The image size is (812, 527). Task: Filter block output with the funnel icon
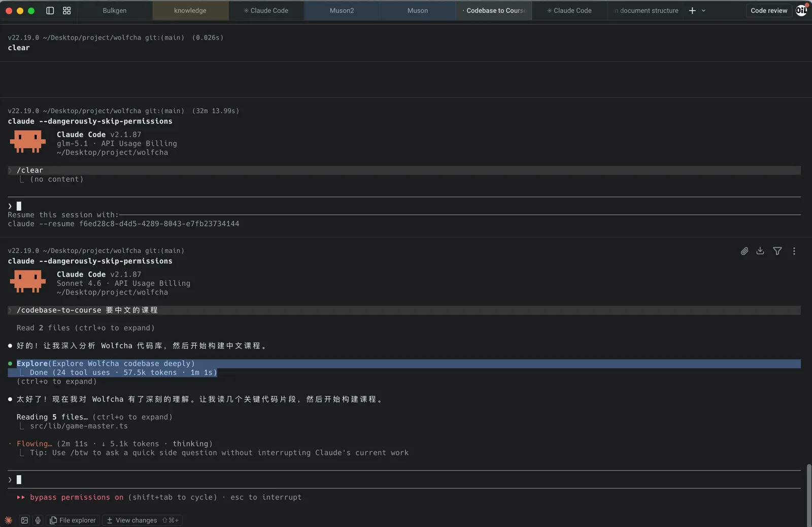[777, 251]
